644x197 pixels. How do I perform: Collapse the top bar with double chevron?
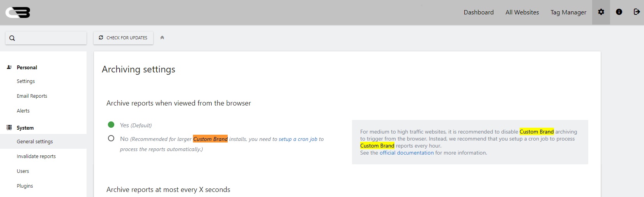(162, 38)
